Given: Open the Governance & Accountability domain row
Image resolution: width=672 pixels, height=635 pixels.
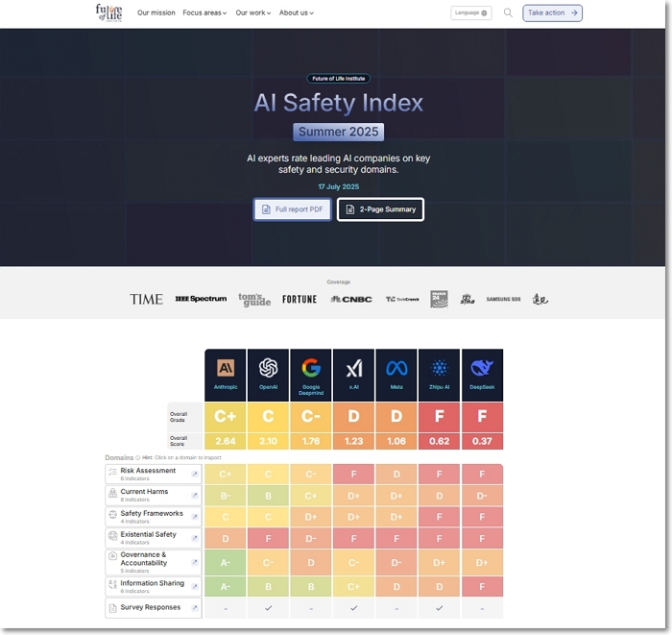Looking at the screenshot, I should [x=154, y=562].
